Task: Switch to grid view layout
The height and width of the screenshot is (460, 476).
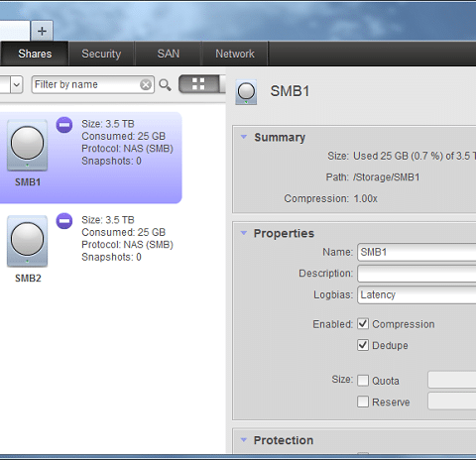Action: click(x=198, y=84)
